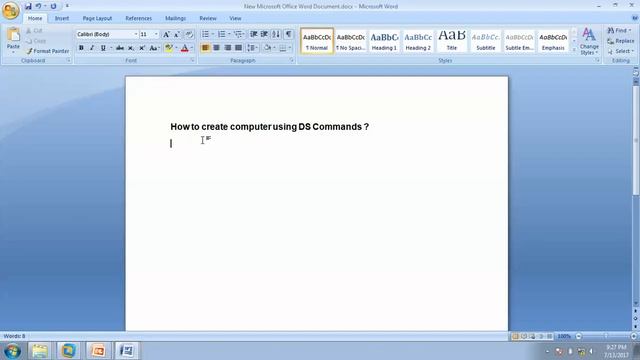
Task: Click Replace in Editing group
Action: [620, 41]
